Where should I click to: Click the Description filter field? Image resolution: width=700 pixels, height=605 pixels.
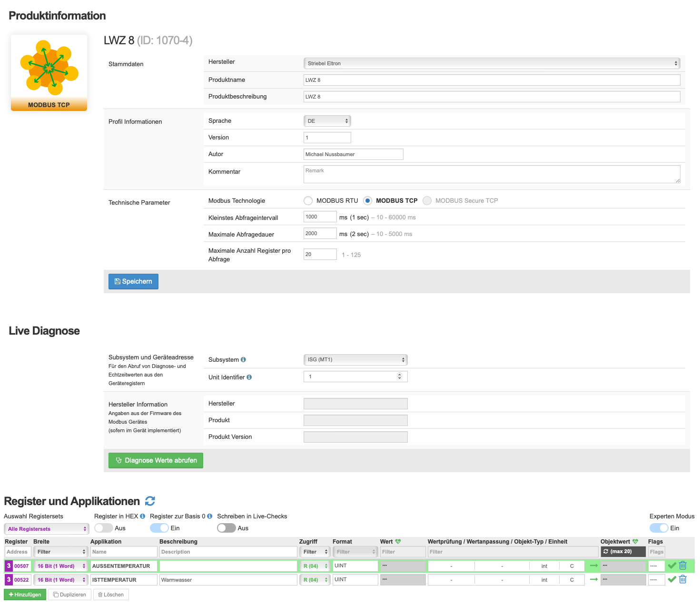(x=228, y=552)
